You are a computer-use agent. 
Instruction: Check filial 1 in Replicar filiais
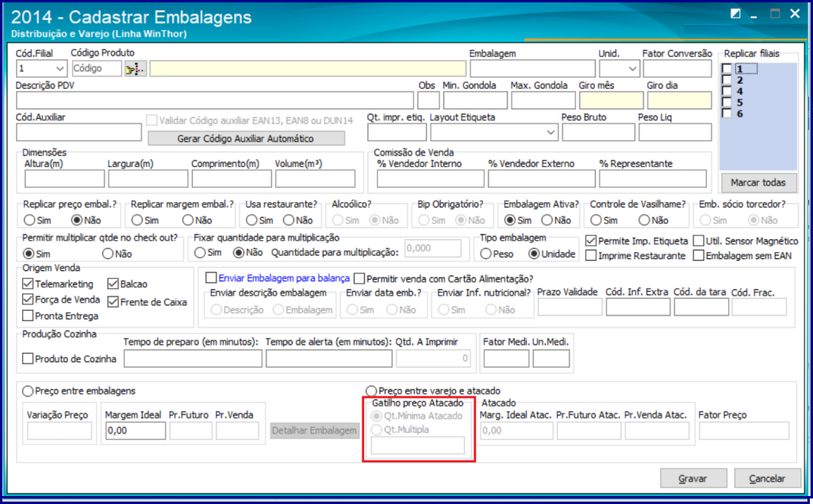coord(727,68)
